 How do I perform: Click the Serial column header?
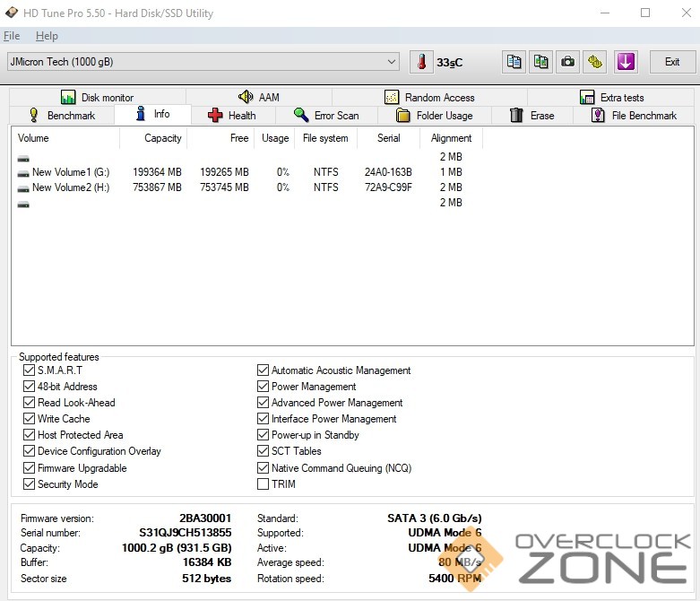click(388, 138)
